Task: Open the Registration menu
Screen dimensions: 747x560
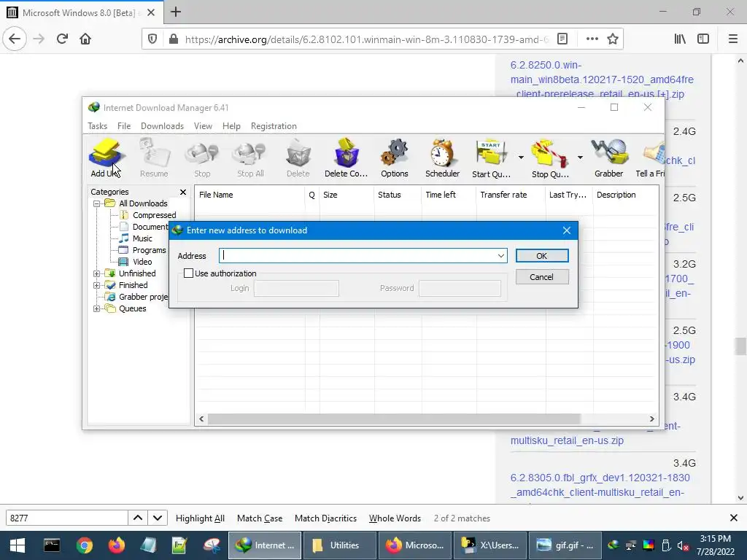Action: click(x=274, y=125)
